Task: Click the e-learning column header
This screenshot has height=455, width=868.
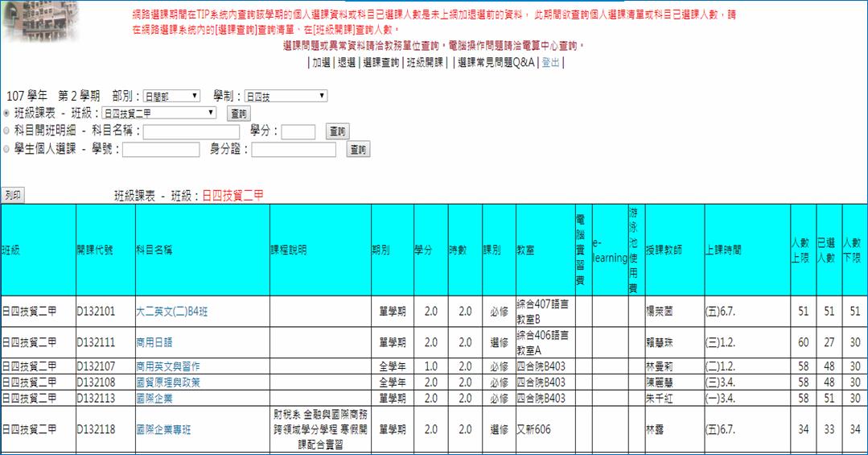Action: click(610, 250)
